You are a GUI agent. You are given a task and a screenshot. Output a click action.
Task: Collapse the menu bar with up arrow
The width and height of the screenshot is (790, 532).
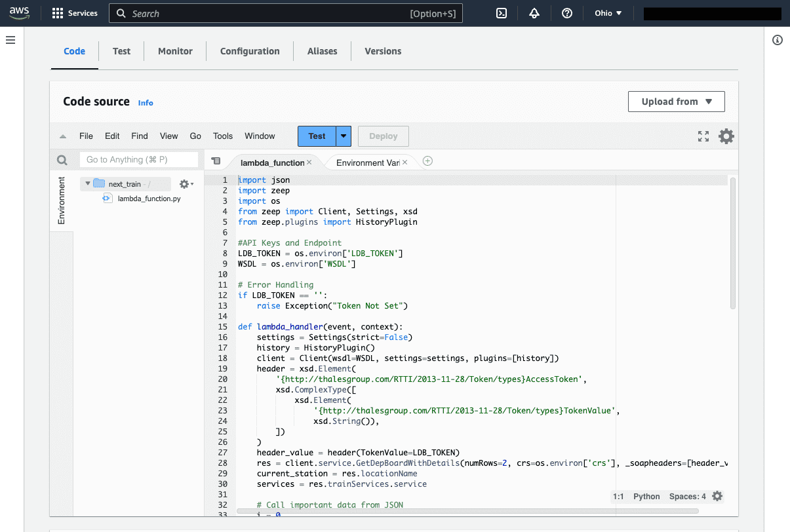click(63, 137)
